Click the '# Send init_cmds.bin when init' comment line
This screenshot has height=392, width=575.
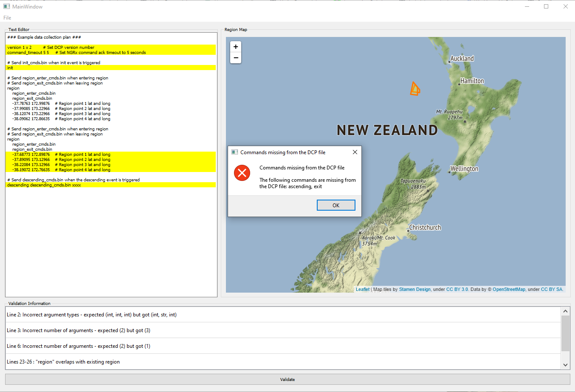(54, 62)
